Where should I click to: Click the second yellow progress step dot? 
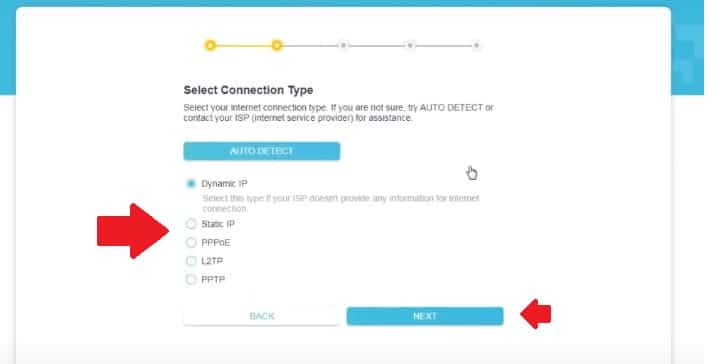pyautogui.click(x=277, y=45)
